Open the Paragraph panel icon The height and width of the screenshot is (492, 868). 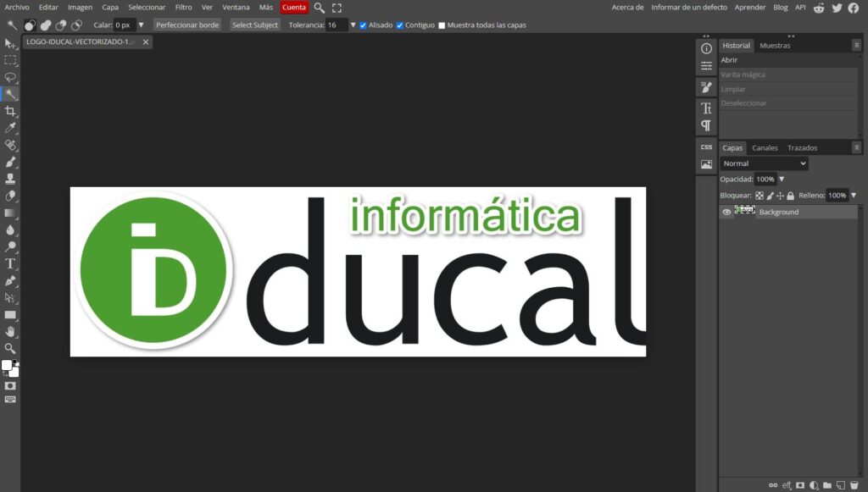point(706,125)
